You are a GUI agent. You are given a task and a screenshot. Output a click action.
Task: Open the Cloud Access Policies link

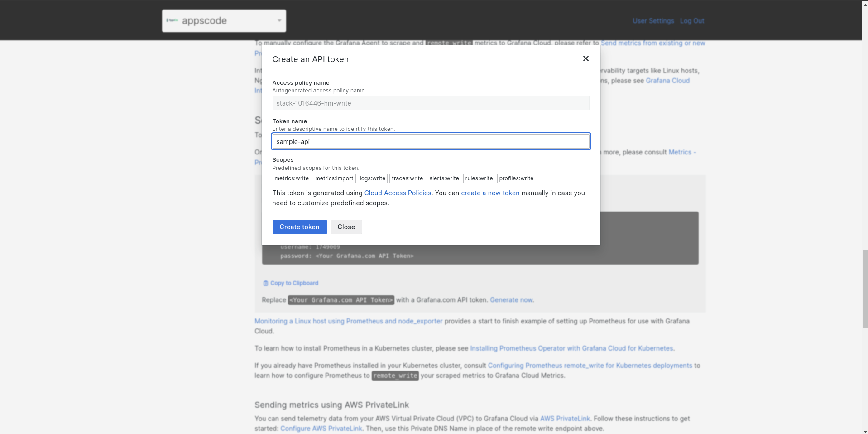(398, 193)
